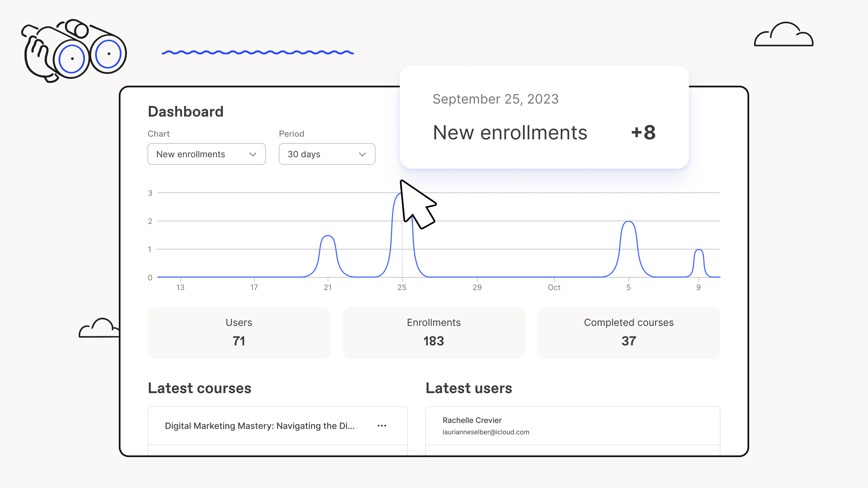Click the chart peak at date 9
868x488 pixels.
pyautogui.click(x=699, y=249)
